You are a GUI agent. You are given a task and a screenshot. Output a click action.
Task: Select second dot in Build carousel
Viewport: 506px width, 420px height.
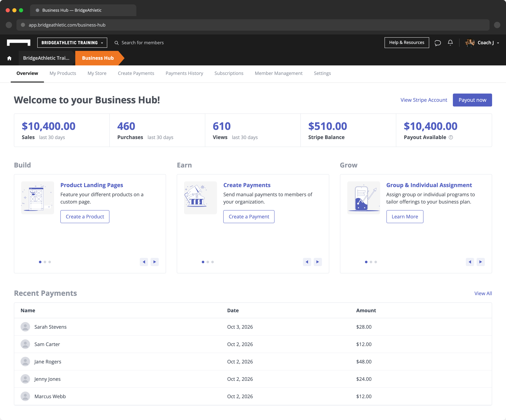point(45,262)
